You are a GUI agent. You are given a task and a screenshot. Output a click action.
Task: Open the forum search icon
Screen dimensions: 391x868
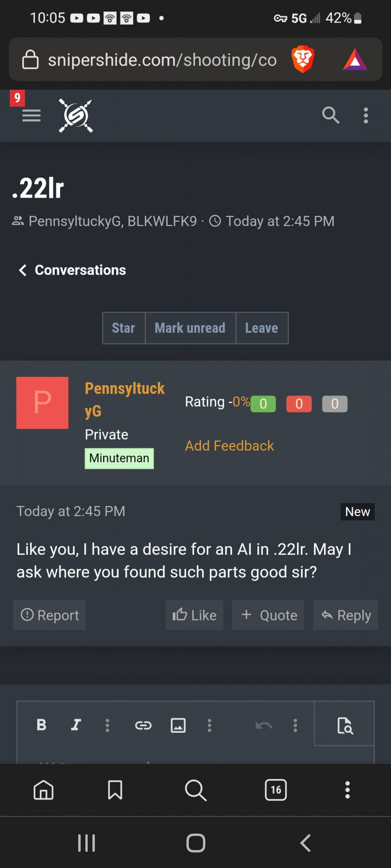330,115
